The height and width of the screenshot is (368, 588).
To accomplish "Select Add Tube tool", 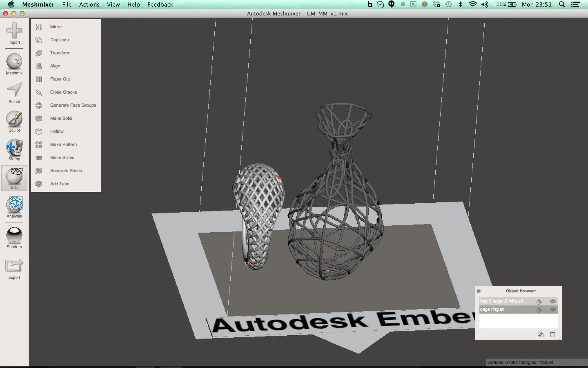I will click(x=66, y=184).
